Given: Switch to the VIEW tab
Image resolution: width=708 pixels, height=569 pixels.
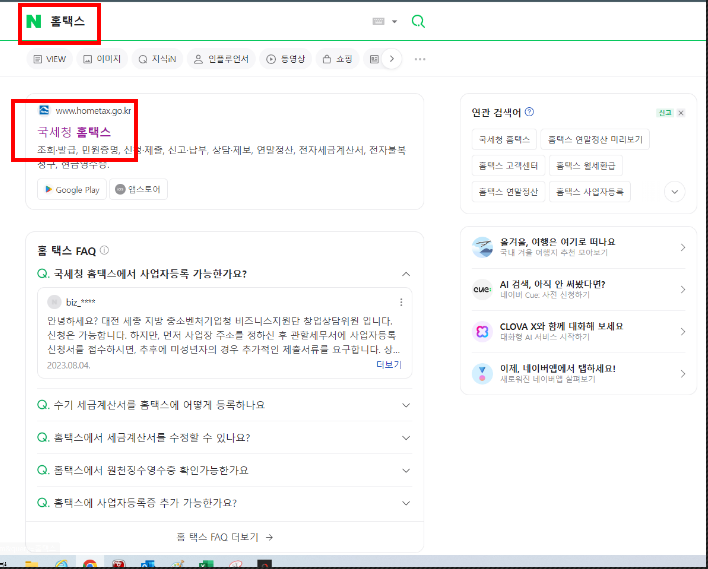Looking at the screenshot, I should tap(50, 59).
